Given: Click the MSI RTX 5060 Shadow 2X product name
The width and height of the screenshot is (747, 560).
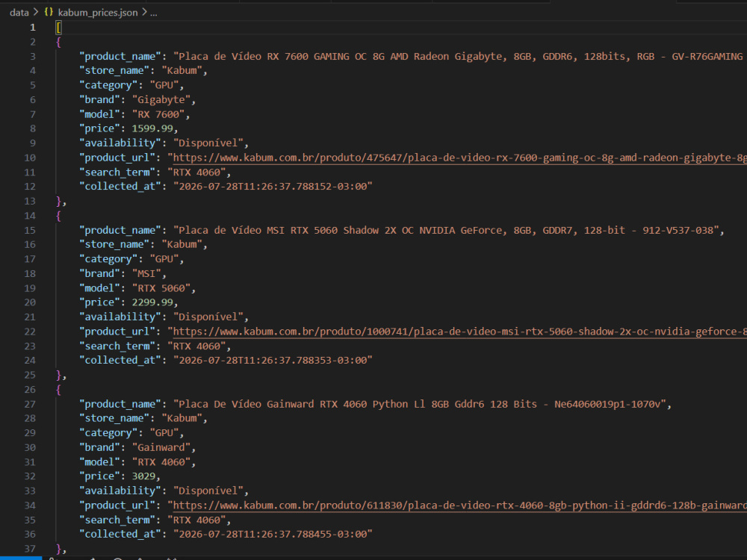Looking at the screenshot, I should (446, 230).
